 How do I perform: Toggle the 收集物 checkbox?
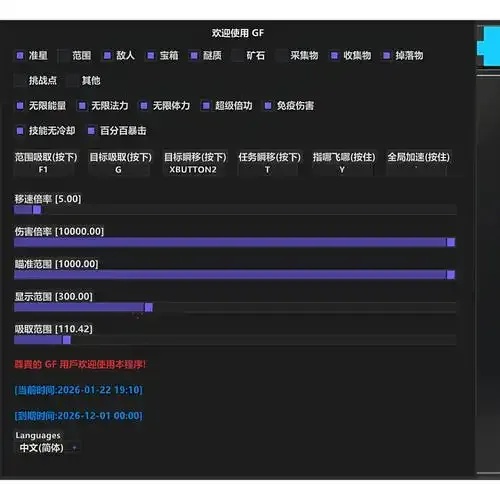tap(334, 55)
